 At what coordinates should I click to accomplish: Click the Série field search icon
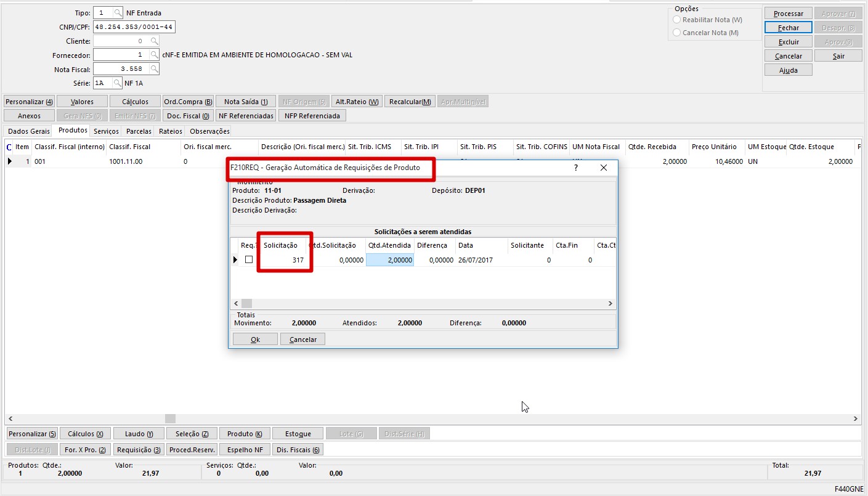[117, 83]
